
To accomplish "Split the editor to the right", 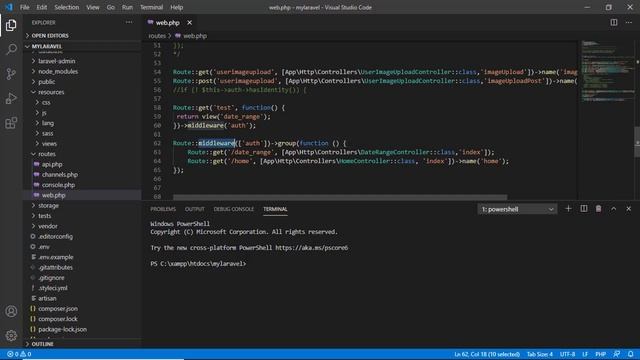I will click(613, 22).
